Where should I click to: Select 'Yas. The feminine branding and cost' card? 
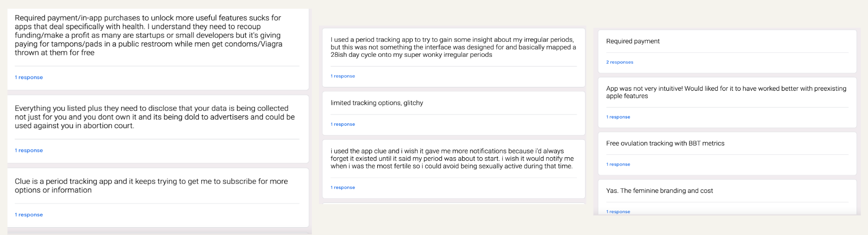[727, 198]
